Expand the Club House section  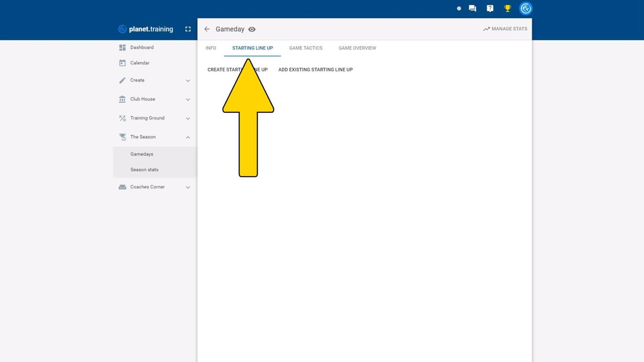(188, 99)
